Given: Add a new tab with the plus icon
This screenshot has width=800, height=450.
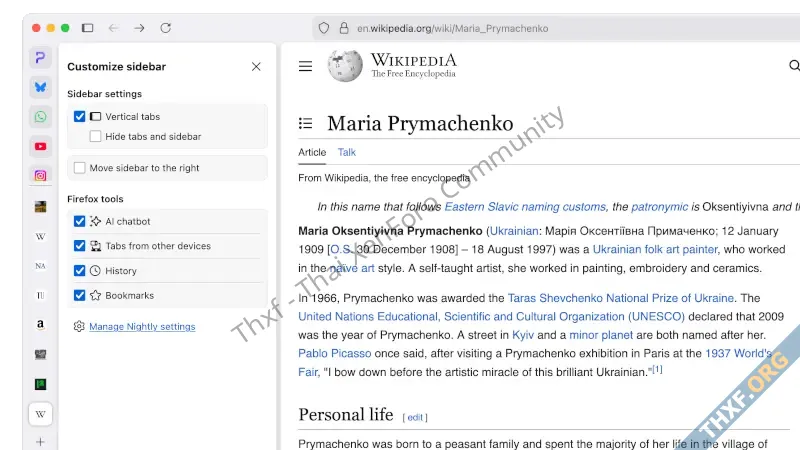Looking at the screenshot, I should click(x=40, y=442).
